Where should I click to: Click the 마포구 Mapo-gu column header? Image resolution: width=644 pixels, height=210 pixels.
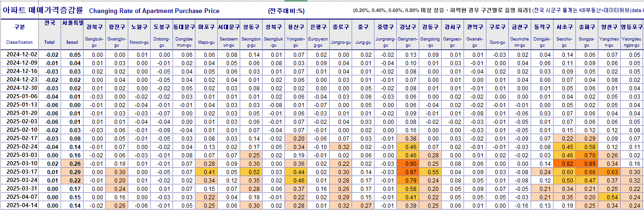pos(206,34)
